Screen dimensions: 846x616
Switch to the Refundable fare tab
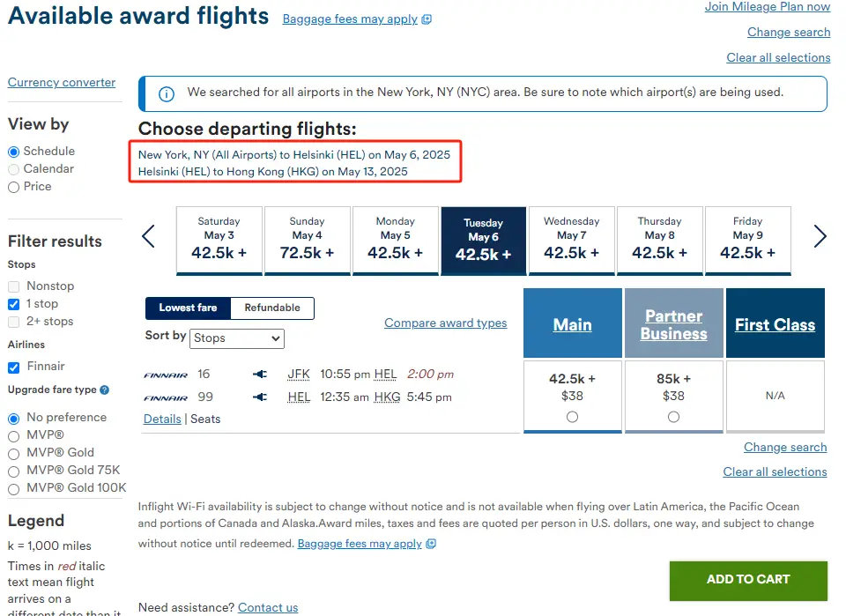click(x=271, y=308)
